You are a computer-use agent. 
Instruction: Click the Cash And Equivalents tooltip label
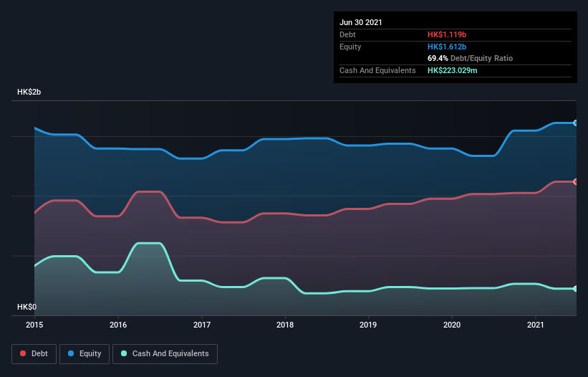coord(377,70)
